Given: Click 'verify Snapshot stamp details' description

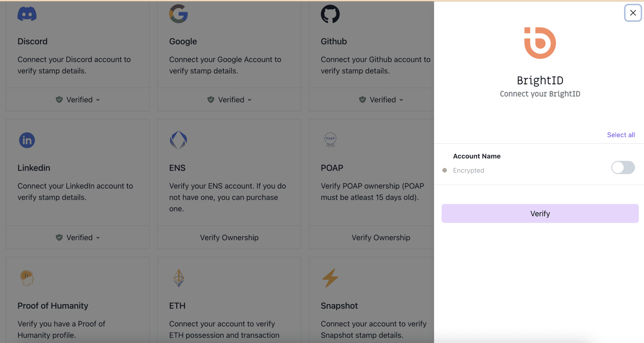Looking at the screenshot, I should coord(374,329).
